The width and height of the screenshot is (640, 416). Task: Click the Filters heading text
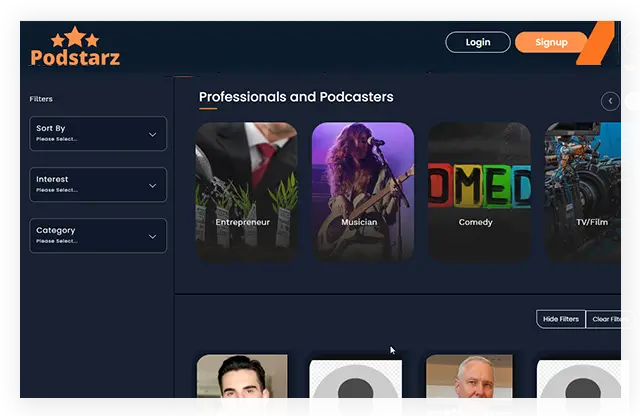[41, 99]
